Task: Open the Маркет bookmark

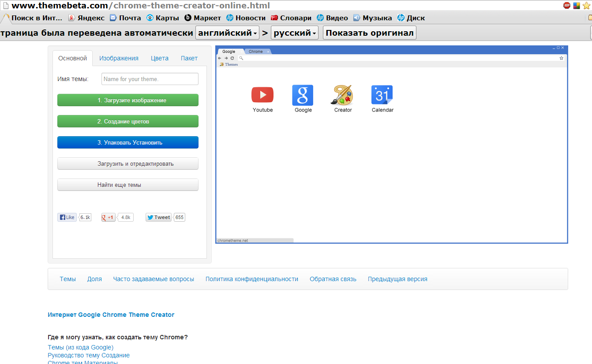Action: coord(202,18)
